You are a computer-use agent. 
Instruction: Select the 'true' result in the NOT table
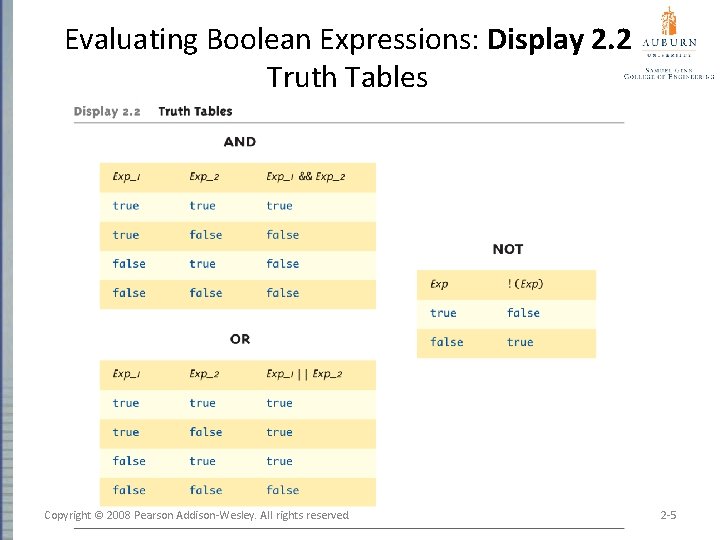click(x=520, y=342)
